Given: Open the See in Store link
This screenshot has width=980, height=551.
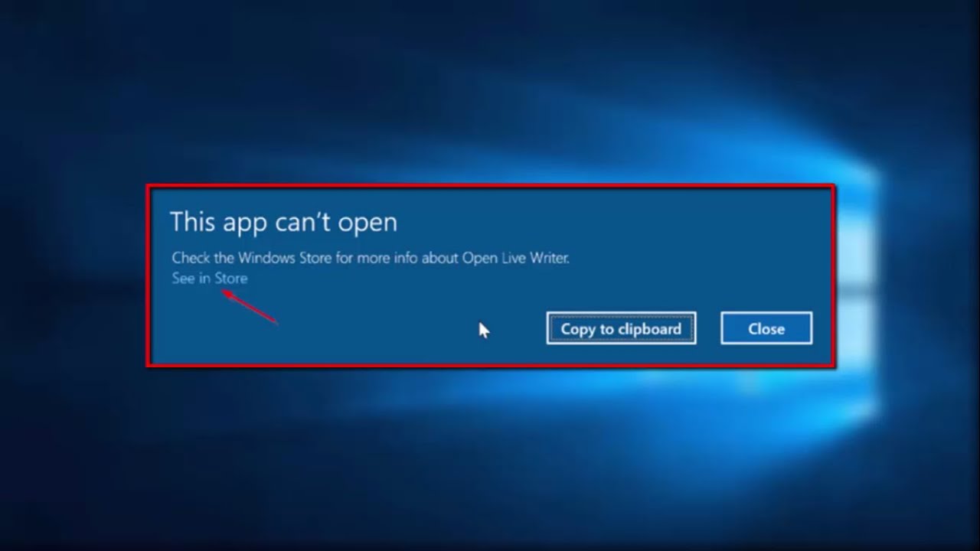Looking at the screenshot, I should pos(209,279).
